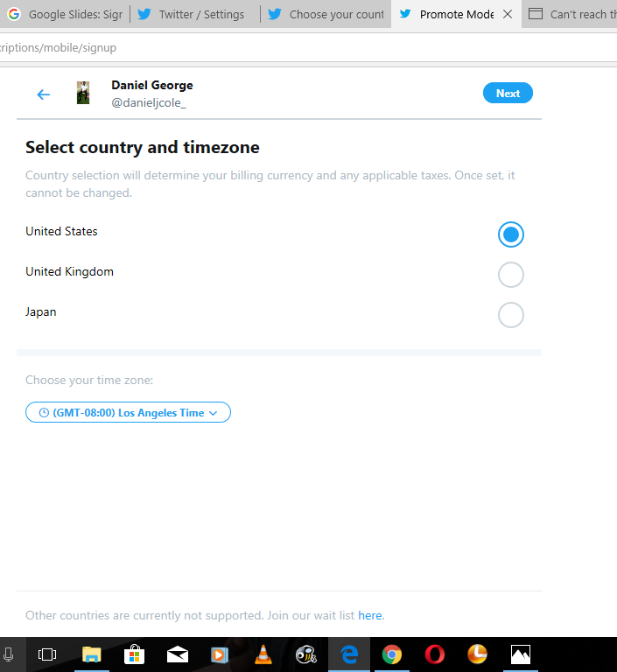Launch Microsoft Store from the taskbar
The height and width of the screenshot is (672, 617).
[x=134, y=654]
